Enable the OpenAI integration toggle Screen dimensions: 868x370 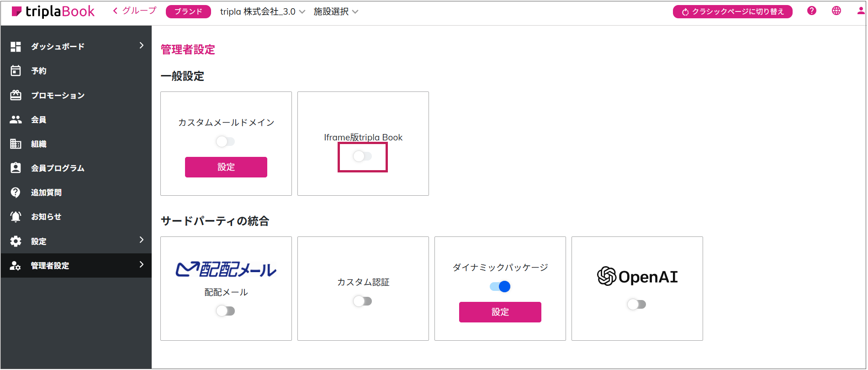(x=636, y=305)
